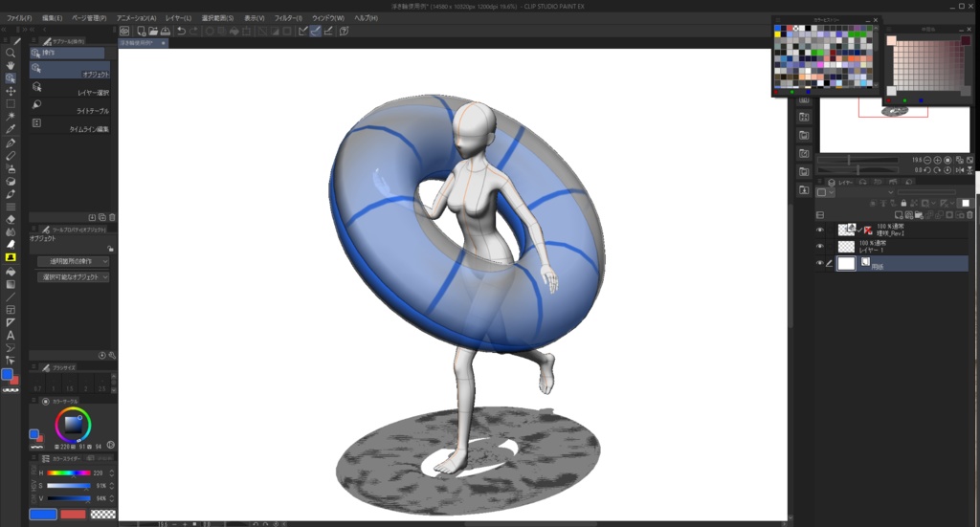
Task: Open the 透明箇所の操作 dropdown
Action: [x=73, y=261]
